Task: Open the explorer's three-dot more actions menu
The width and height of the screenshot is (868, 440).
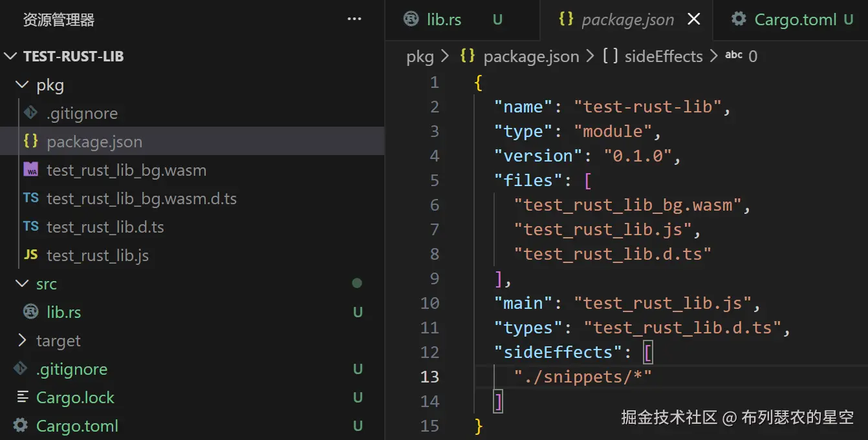Action: pos(354,19)
